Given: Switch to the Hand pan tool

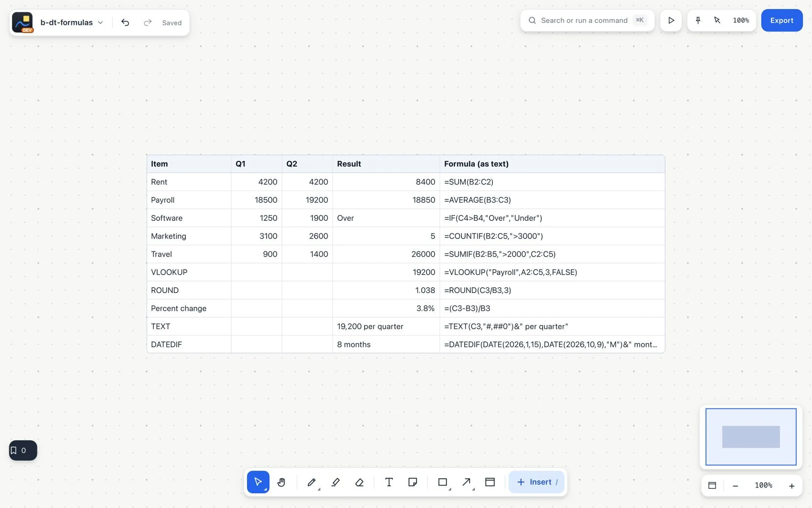Looking at the screenshot, I should click(x=281, y=482).
